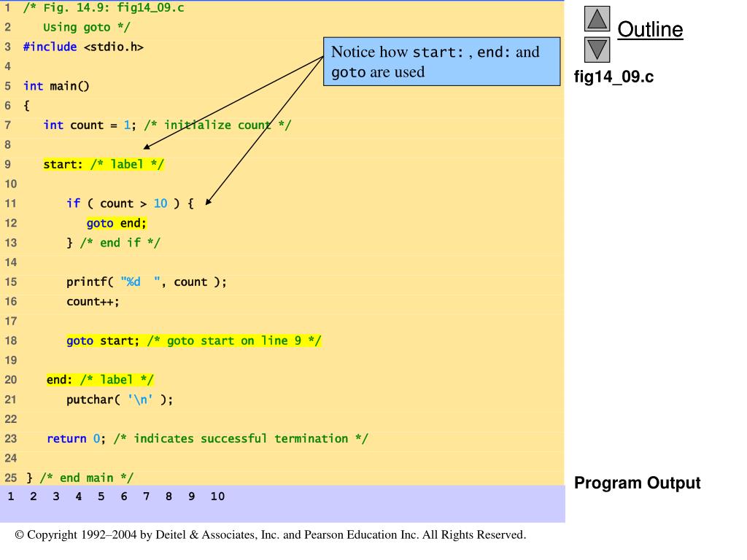Select the putchar( '\n' ) line
The image size is (747, 560).
click(120, 400)
